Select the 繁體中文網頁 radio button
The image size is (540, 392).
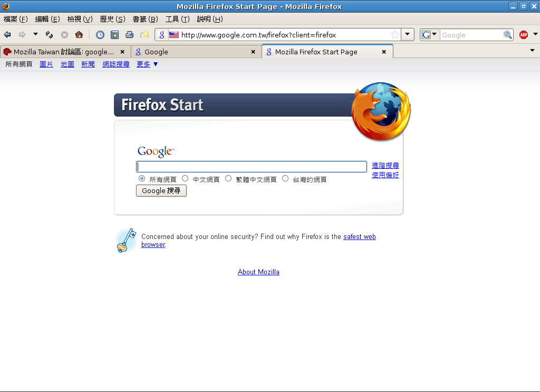228,178
